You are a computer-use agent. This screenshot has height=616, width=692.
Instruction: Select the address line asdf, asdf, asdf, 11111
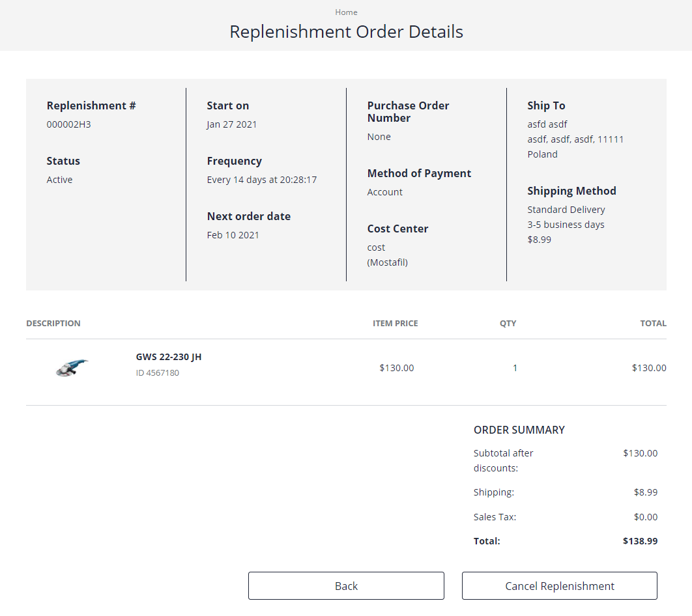575,139
